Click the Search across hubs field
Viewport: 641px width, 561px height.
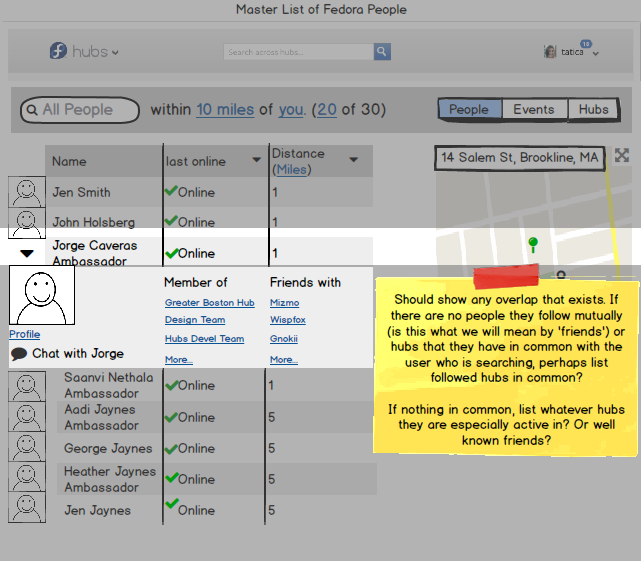click(298, 52)
